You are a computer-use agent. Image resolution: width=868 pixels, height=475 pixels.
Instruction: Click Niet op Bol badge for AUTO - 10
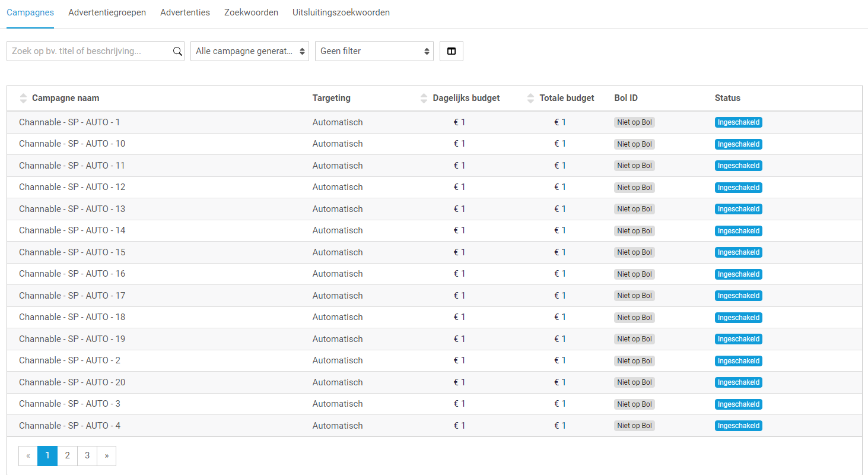(x=634, y=144)
